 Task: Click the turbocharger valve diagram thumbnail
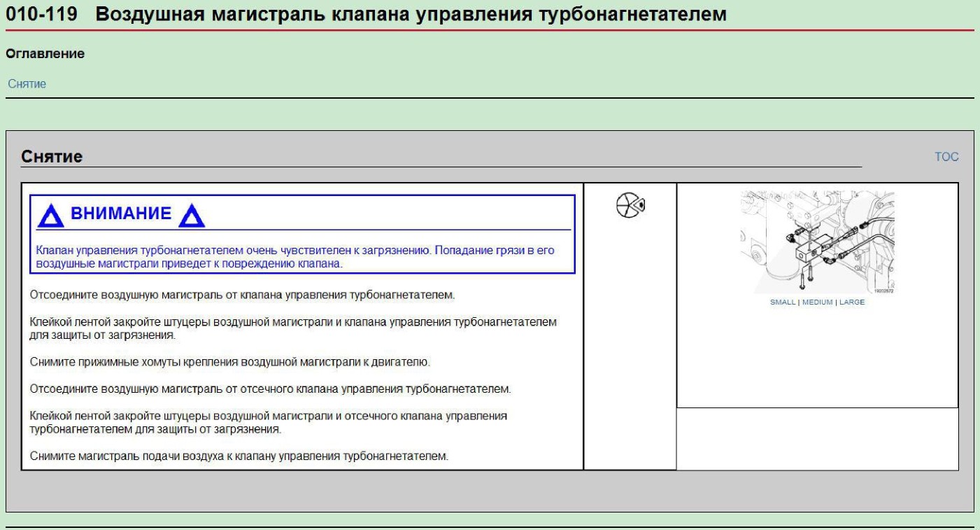817,243
